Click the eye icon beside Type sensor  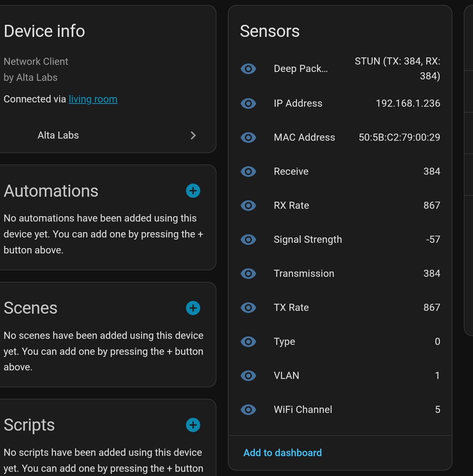click(x=248, y=341)
